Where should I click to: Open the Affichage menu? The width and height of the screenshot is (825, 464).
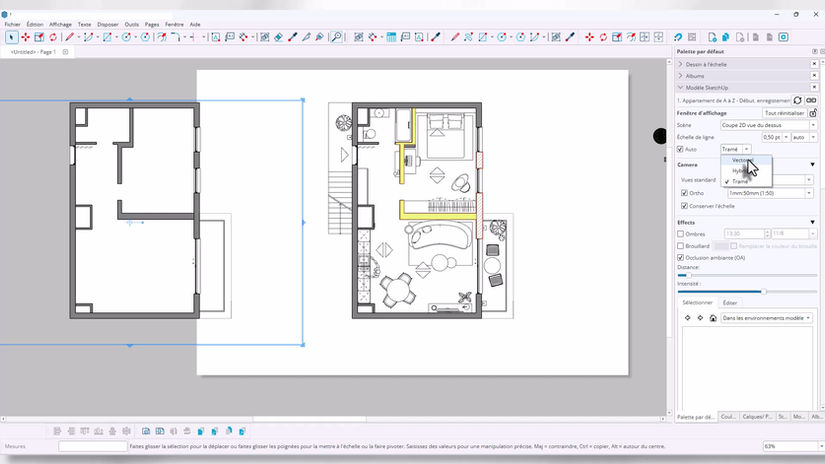click(61, 24)
